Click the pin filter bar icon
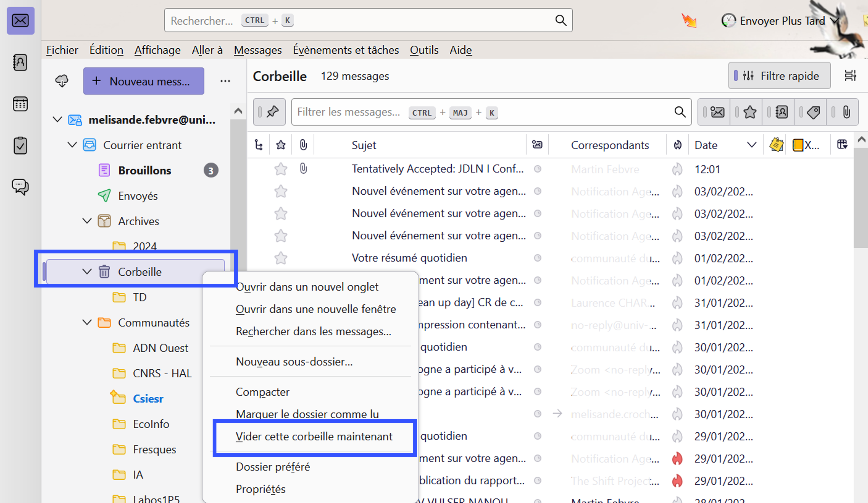 click(269, 112)
